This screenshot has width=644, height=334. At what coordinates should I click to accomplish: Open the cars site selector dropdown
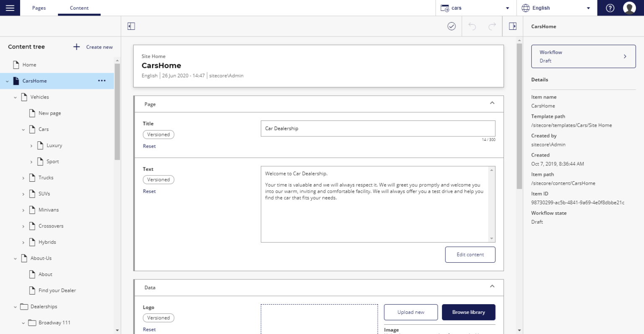coord(508,8)
